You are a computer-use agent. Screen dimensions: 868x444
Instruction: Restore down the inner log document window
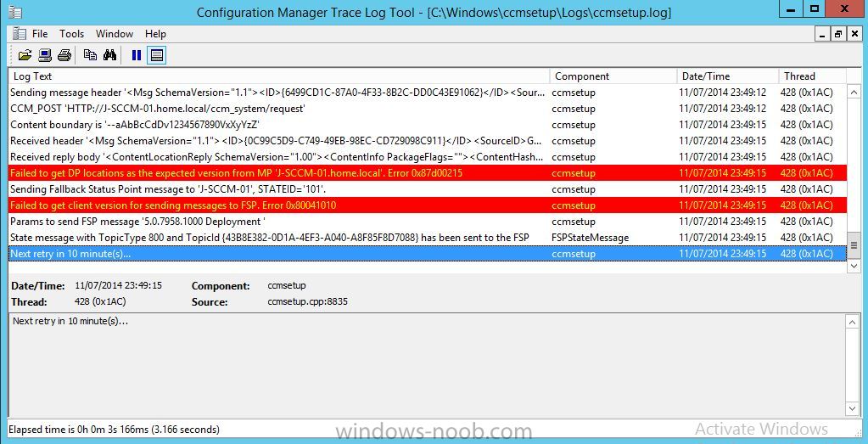pos(838,34)
